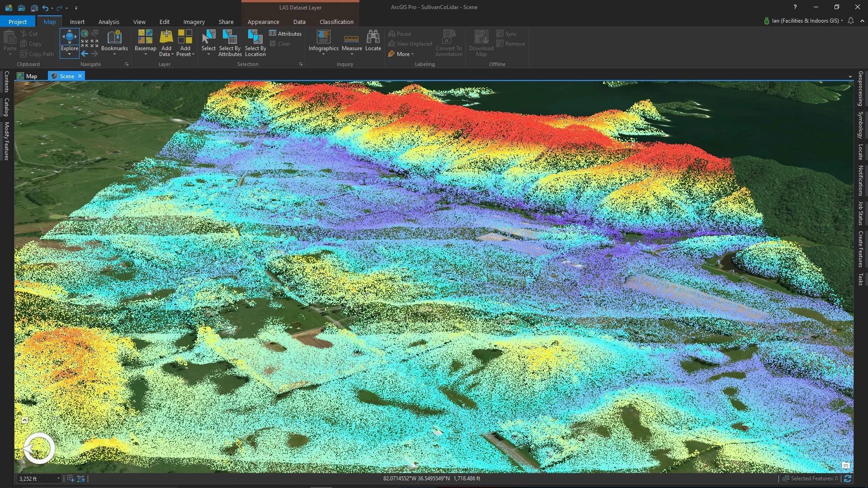This screenshot has width=868, height=488.
Task: Close the Scene view tab
Action: click(80, 76)
